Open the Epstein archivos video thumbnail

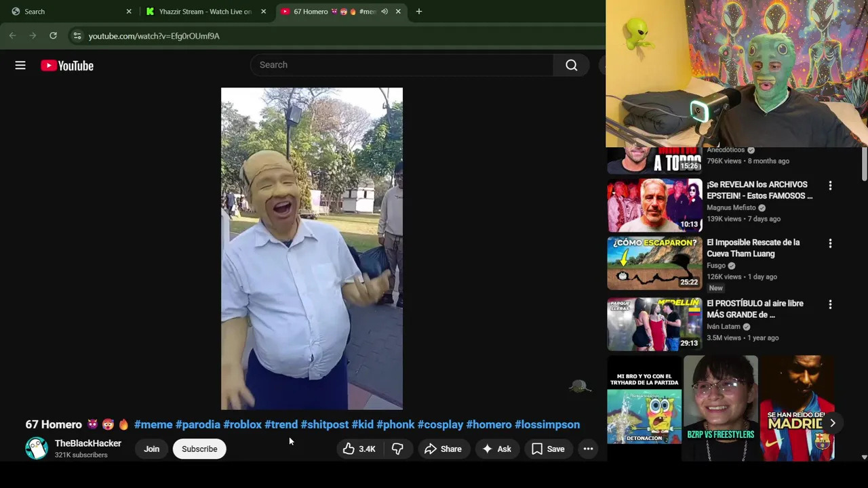coord(654,205)
